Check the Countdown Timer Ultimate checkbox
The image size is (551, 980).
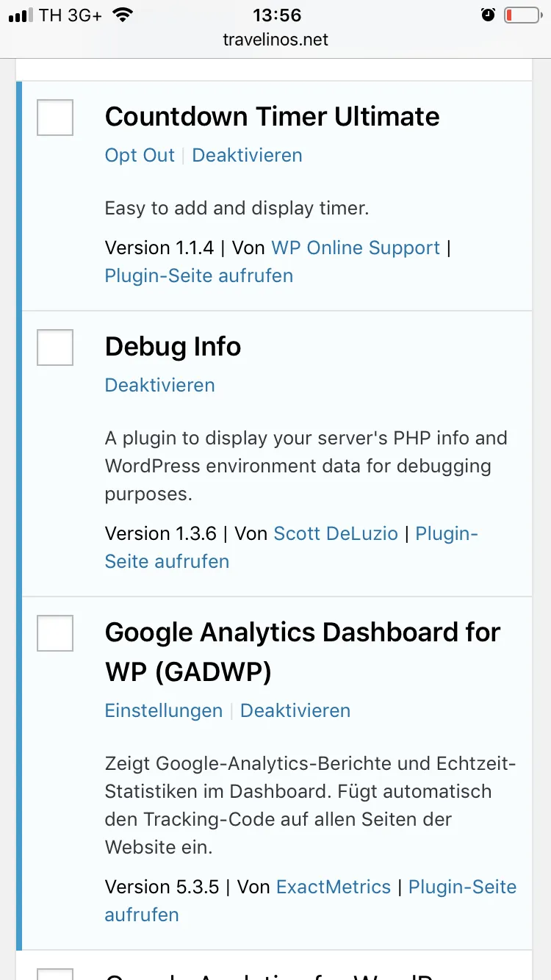point(55,118)
